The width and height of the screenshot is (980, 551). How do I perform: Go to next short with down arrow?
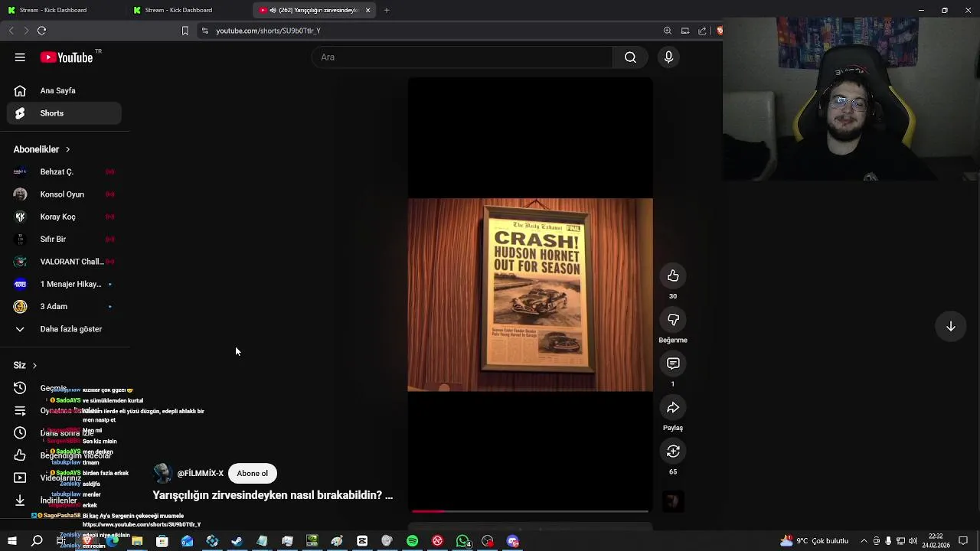(x=950, y=327)
